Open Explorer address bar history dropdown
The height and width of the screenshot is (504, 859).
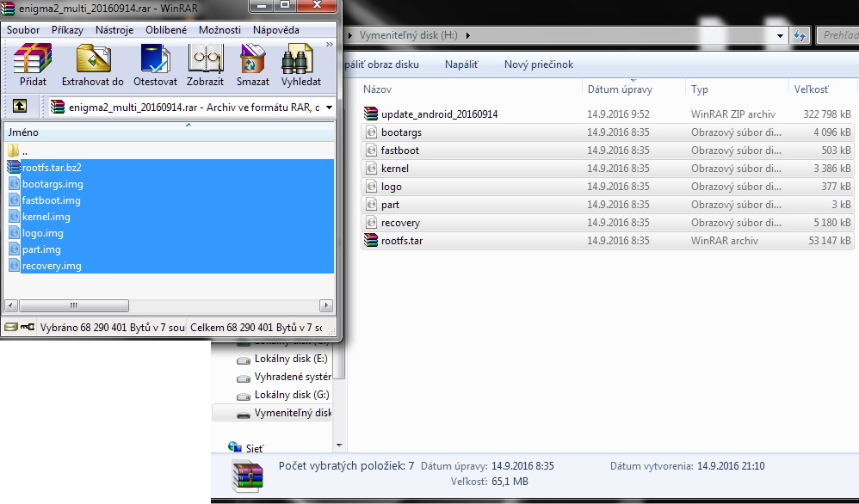pos(780,35)
